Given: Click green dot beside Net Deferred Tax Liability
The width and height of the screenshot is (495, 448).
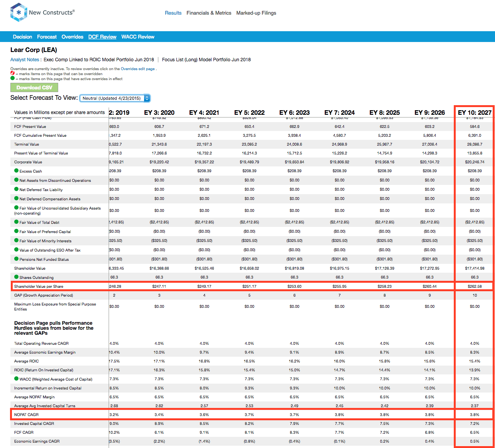Looking at the screenshot, I should (16, 189).
